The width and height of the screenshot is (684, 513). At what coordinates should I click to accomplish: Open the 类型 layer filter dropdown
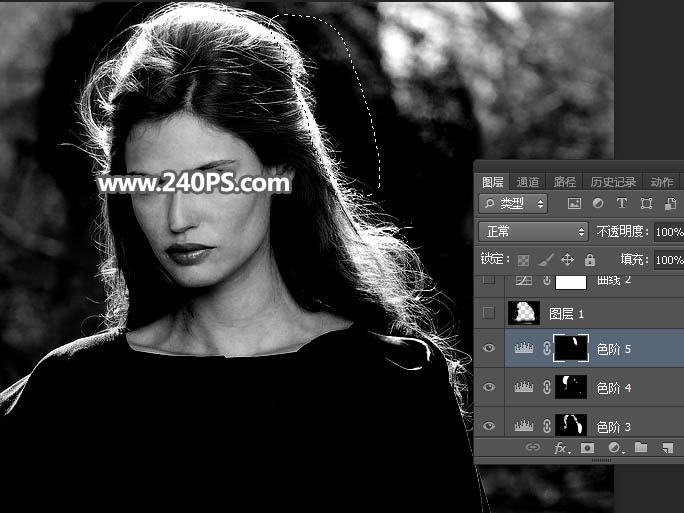[513, 203]
